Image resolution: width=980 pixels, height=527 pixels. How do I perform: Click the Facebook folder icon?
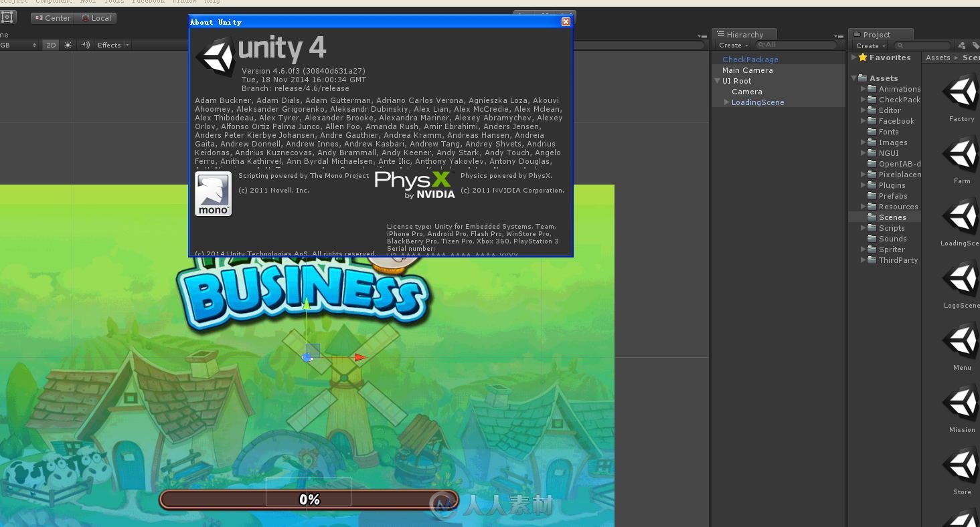tap(872, 121)
